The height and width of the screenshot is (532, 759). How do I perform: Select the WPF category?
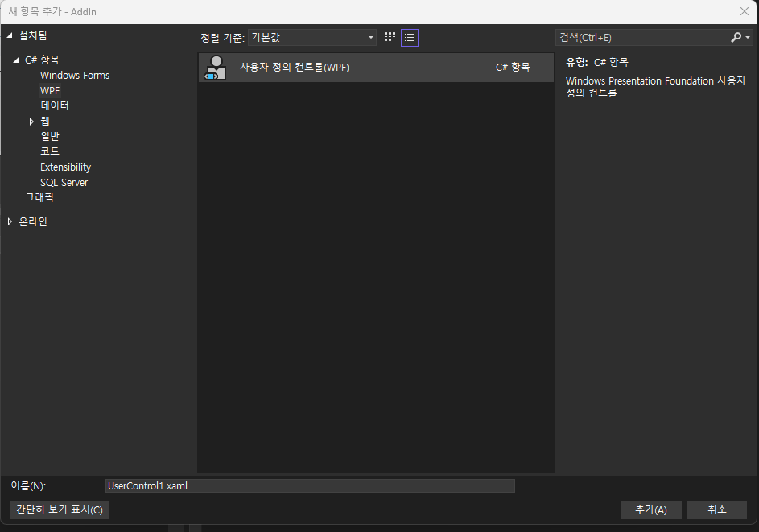tap(50, 90)
